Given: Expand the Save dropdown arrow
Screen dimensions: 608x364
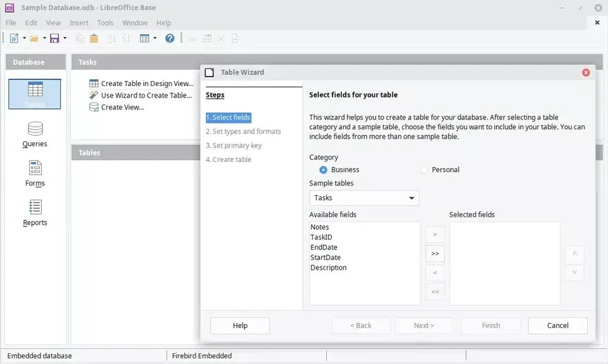Looking at the screenshot, I should (65, 39).
